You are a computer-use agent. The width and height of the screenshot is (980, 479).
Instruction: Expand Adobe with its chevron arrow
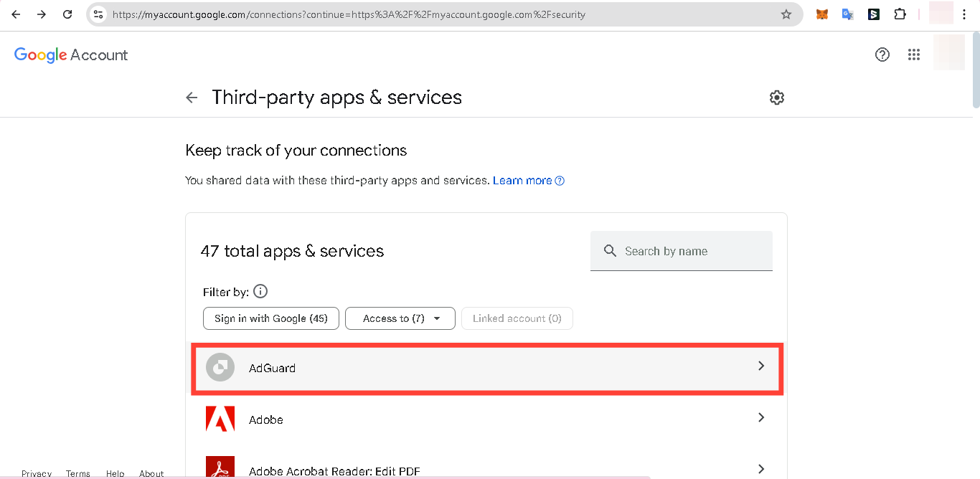[761, 418]
